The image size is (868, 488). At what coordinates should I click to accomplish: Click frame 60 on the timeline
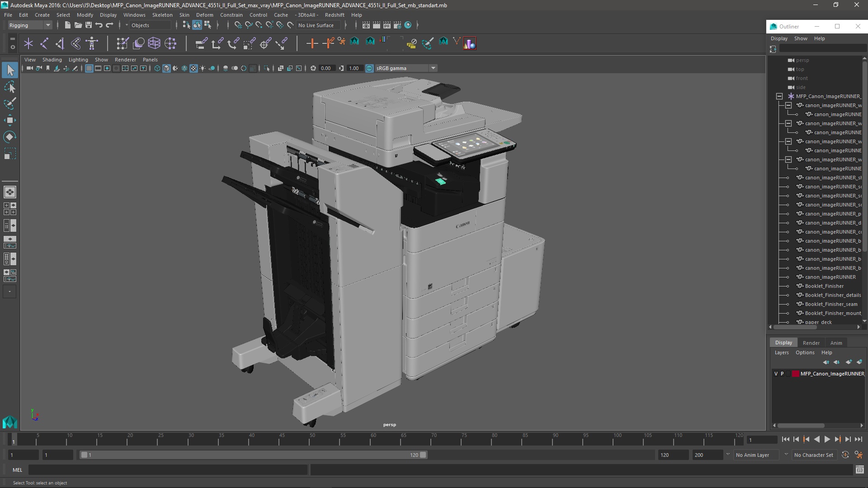coord(373,439)
